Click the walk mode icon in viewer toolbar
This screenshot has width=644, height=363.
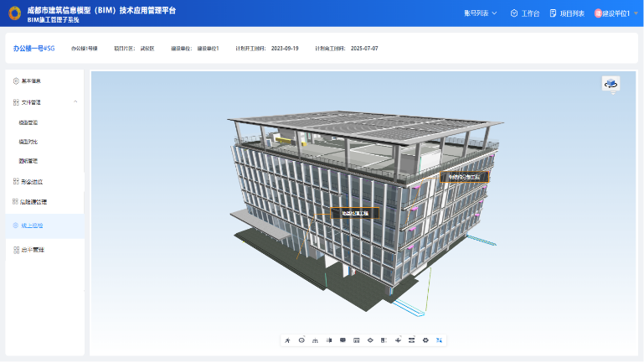coord(287,340)
